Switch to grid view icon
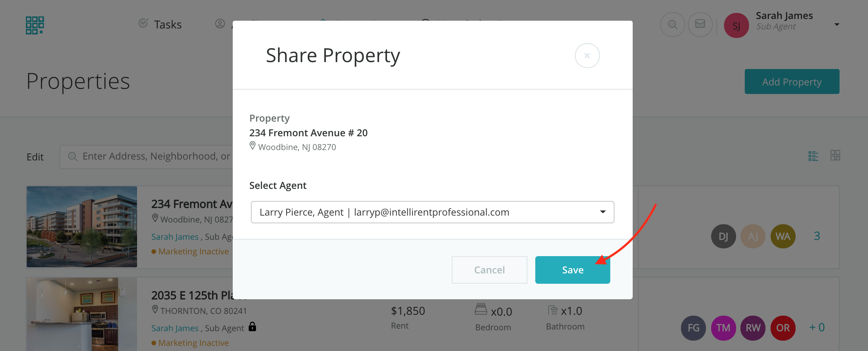The image size is (868, 351). tap(835, 155)
